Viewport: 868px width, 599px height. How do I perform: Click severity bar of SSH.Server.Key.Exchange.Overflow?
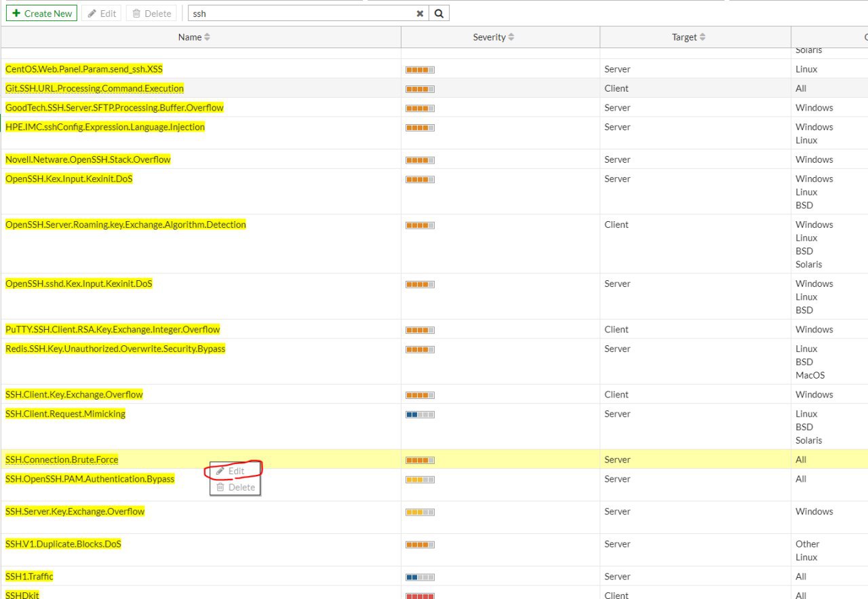420,512
